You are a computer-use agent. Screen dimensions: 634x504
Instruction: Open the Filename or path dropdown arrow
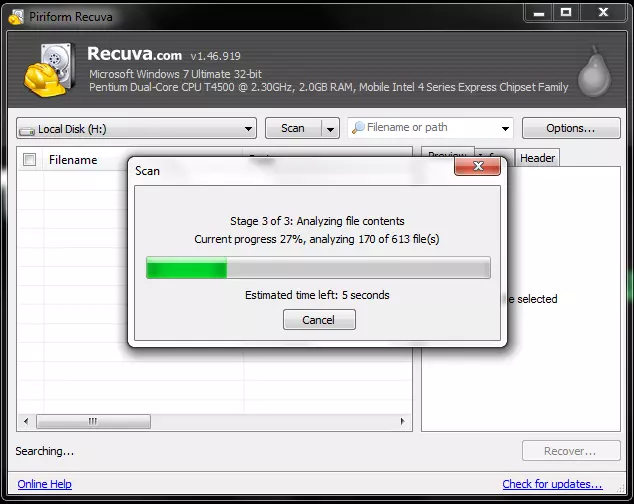pyautogui.click(x=505, y=129)
